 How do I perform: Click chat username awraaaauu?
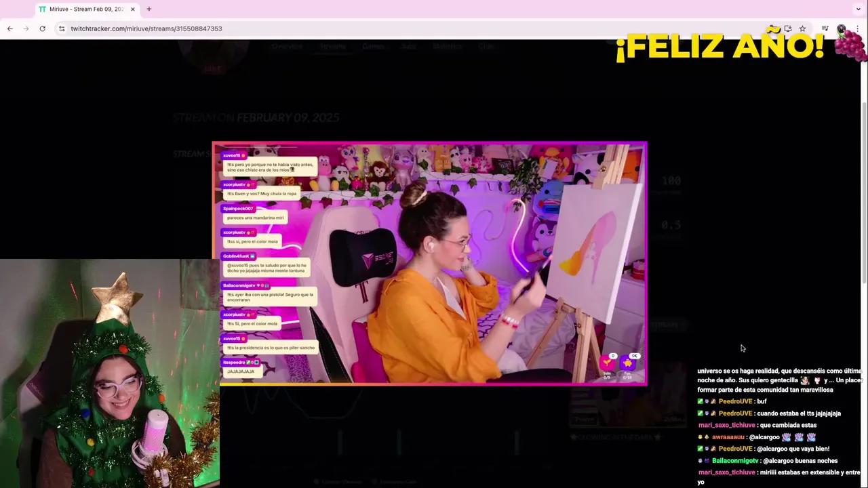click(728, 437)
